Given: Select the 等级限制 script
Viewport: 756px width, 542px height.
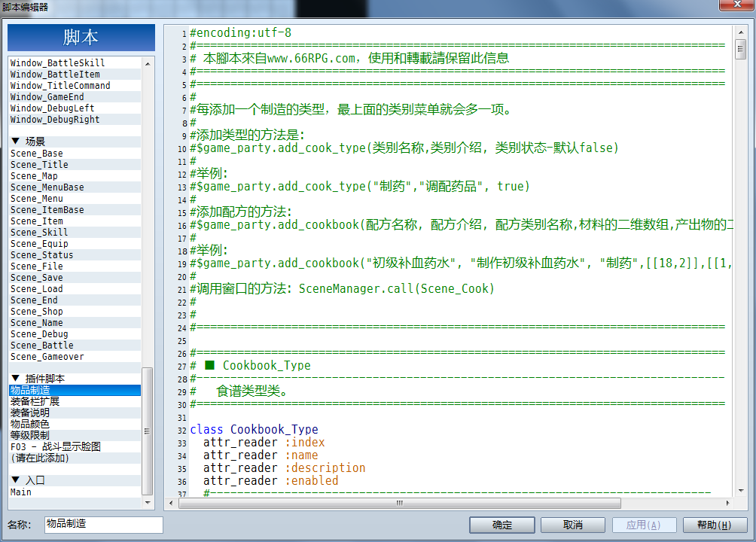Looking at the screenshot, I should tap(75, 435).
